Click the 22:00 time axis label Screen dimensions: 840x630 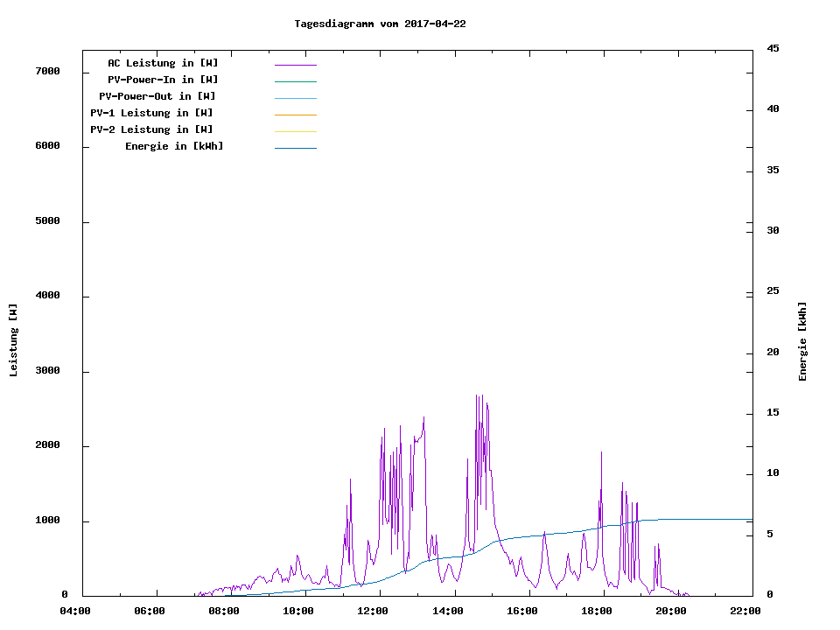(745, 611)
